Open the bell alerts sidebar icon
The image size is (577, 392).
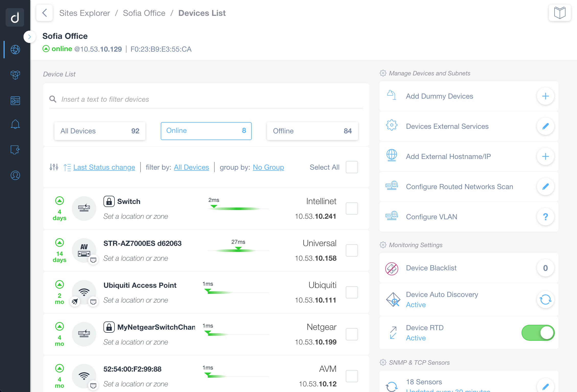tap(15, 124)
